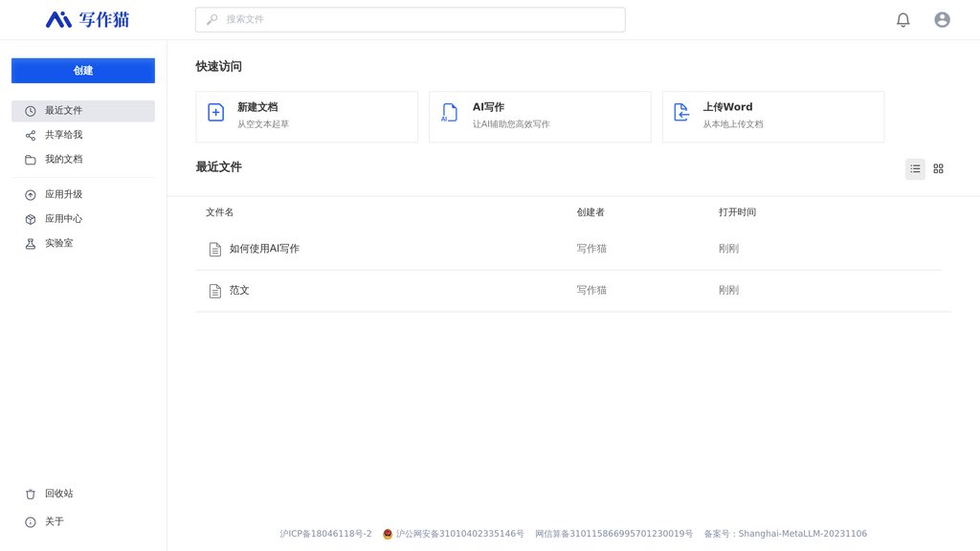Switch recent files to grid view
The height and width of the screenshot is (551, 980).
[938, 168]
